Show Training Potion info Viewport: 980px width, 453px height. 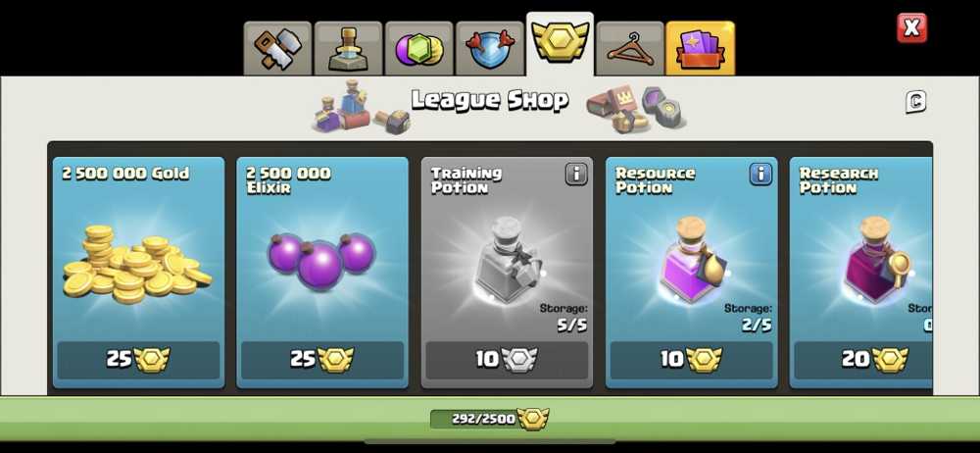(x=576, y=175)
